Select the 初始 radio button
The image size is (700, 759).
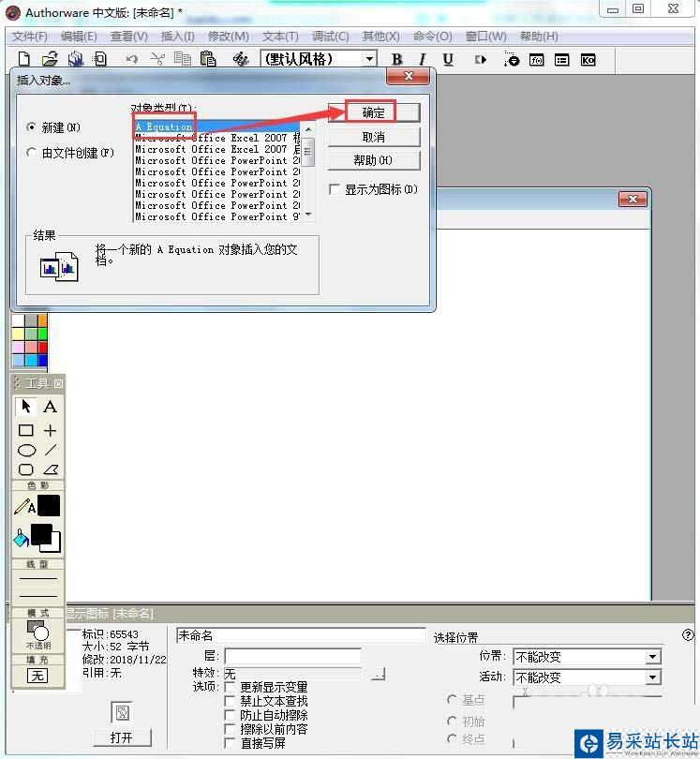[452, 722]
